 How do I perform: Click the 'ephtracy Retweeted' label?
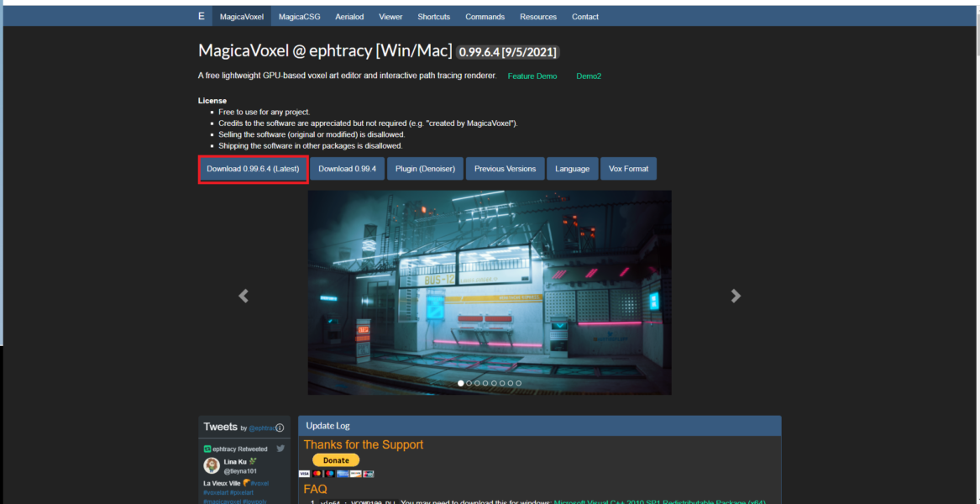(240, 449)
